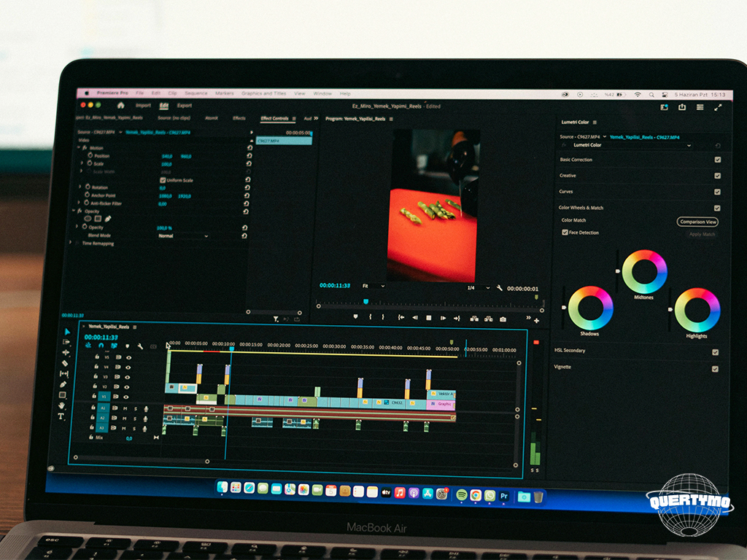Viewport: 747px width, 560px height.
Task: Toggle Uniform Scale checkbox
Action: 163,180
